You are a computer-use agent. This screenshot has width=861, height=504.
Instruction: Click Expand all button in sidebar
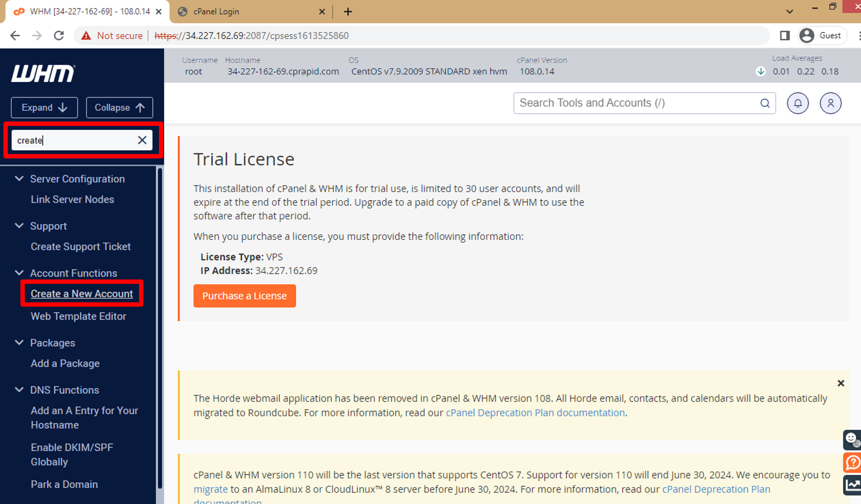44,107
